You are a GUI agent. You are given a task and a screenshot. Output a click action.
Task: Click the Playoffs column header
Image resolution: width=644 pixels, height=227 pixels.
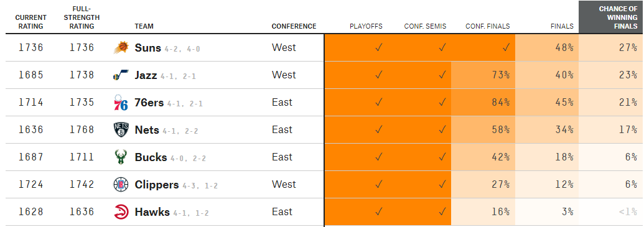pyautogui.click(x=366, y=26)
